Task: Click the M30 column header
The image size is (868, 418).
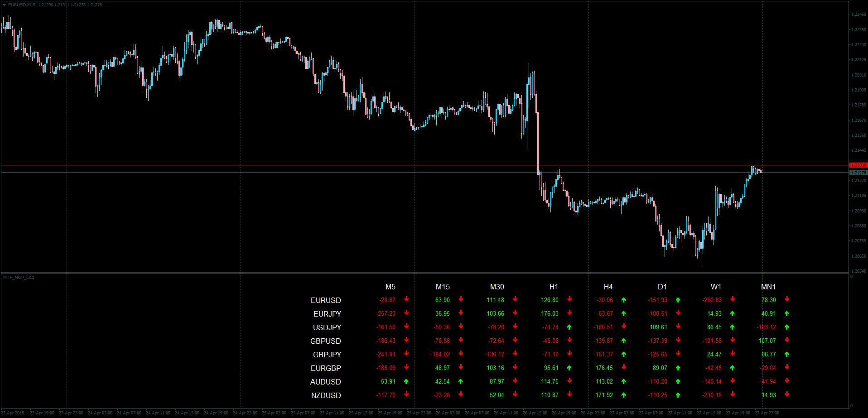Action: (x=497, y=287)
